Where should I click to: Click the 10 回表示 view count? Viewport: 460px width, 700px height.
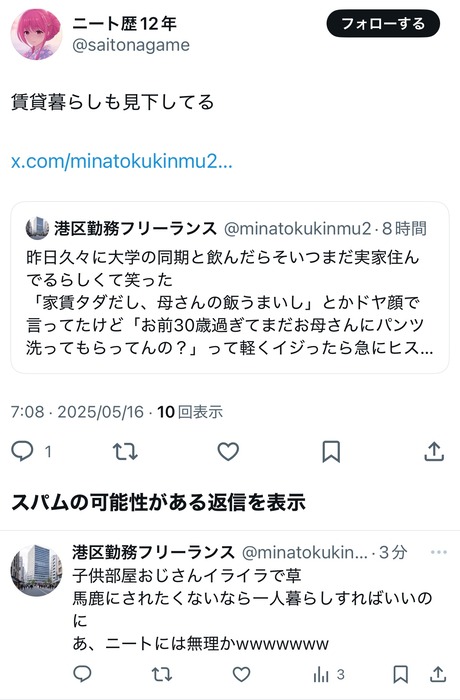(x=190, y=412)
